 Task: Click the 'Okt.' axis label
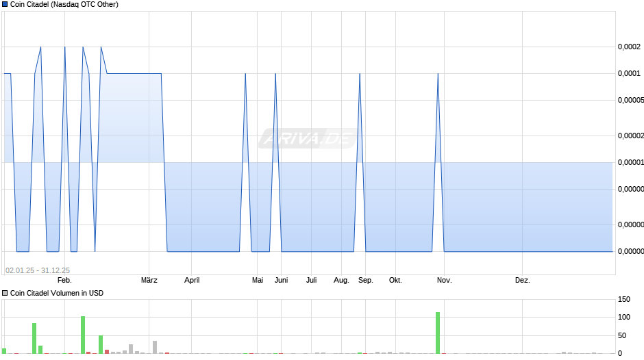[x=395, y=281]
